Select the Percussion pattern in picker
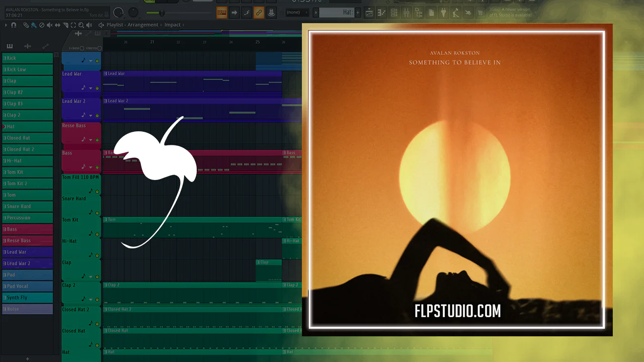 click(x=27, y=218)
